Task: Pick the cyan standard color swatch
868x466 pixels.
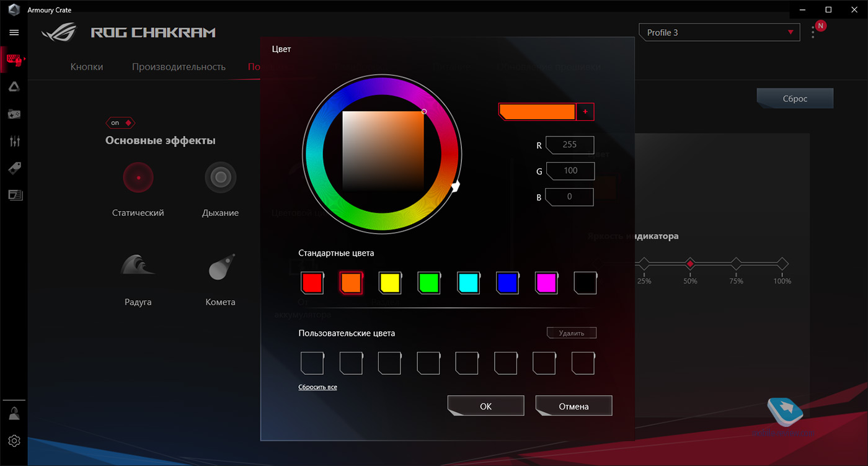Action: click(468, 283)
